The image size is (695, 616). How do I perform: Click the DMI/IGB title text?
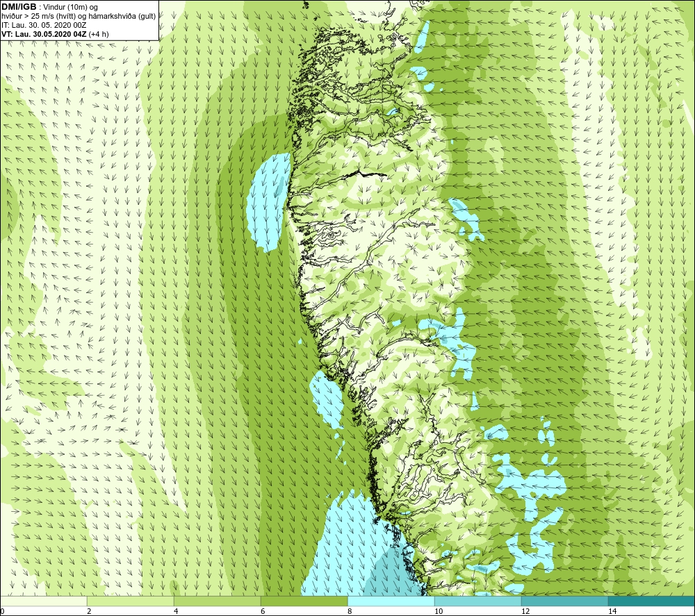pos(19,7)
